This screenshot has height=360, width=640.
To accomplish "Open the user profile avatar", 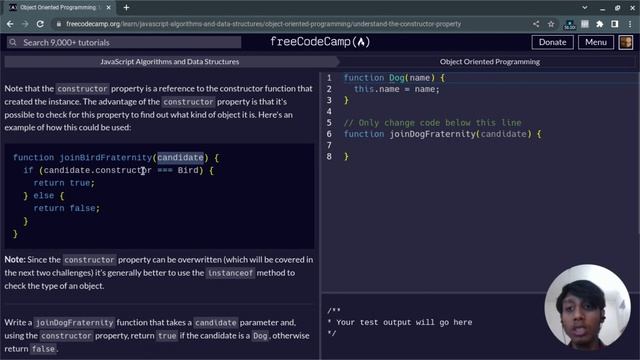I will tap(626, 42).
